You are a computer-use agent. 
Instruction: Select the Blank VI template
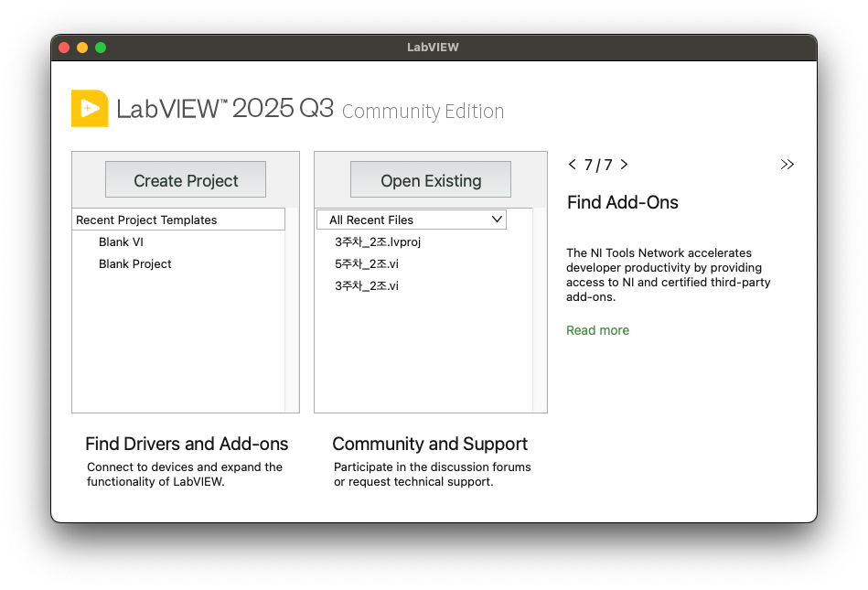(122, 241)
